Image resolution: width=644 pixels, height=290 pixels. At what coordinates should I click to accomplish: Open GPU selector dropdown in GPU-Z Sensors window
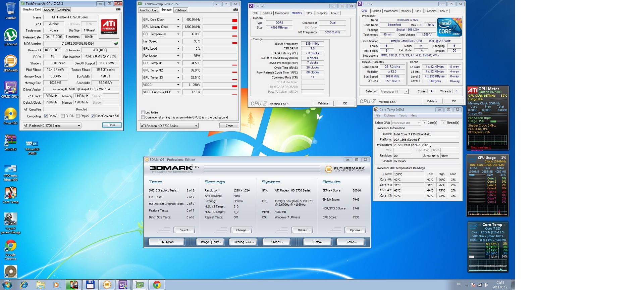tap(169, 126)
